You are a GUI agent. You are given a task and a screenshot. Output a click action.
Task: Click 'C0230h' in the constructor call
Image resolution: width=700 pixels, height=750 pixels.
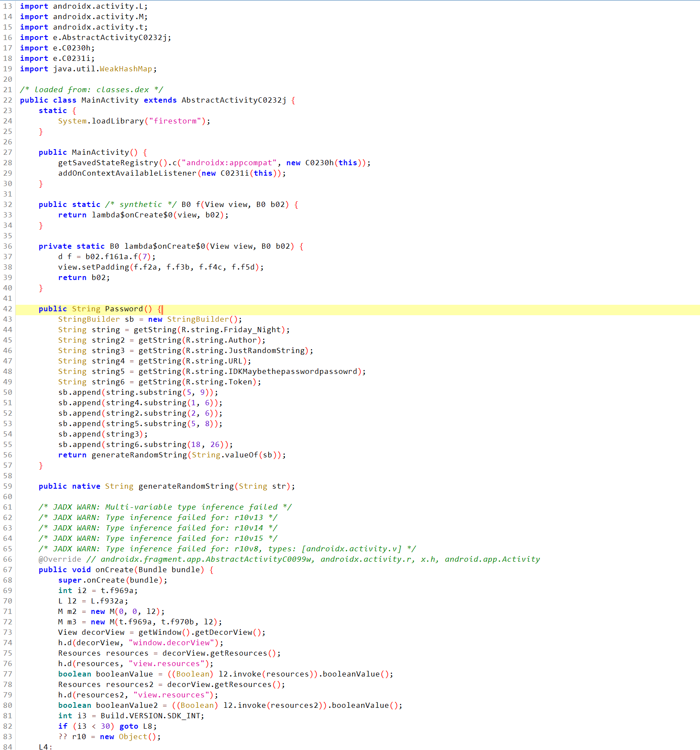click(x=319, y=163)
